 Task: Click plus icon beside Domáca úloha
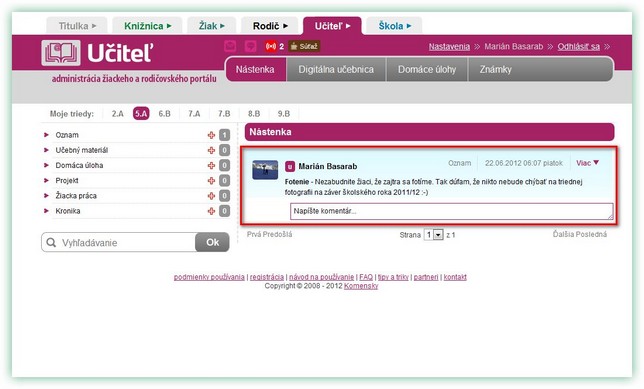point(211,166)
